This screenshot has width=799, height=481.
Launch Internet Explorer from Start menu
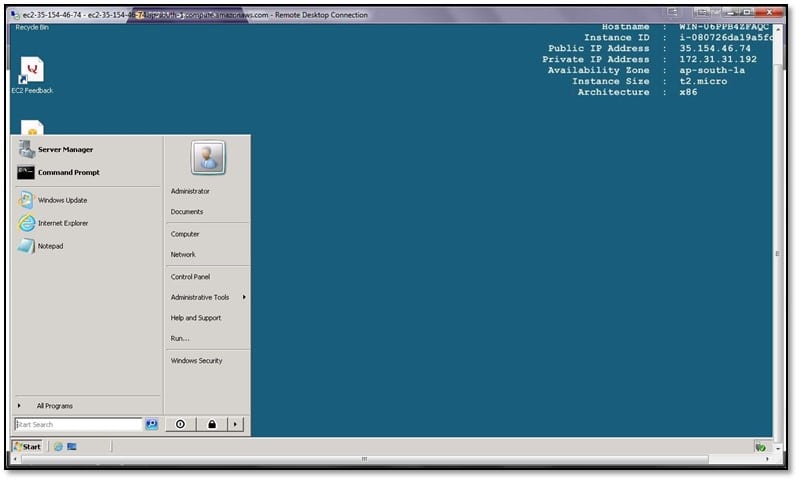tap(62, 223)
